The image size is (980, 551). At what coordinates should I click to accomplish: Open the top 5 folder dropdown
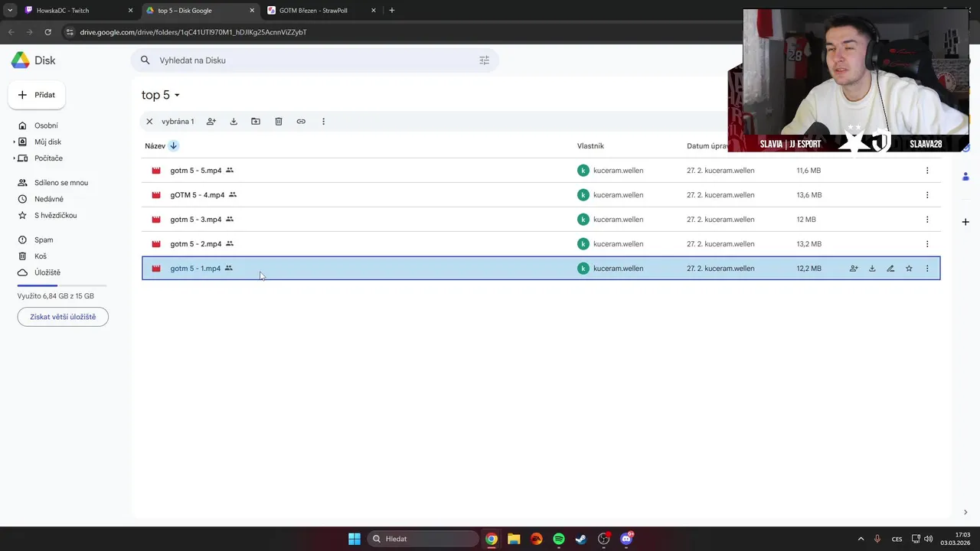coord(161,95)
